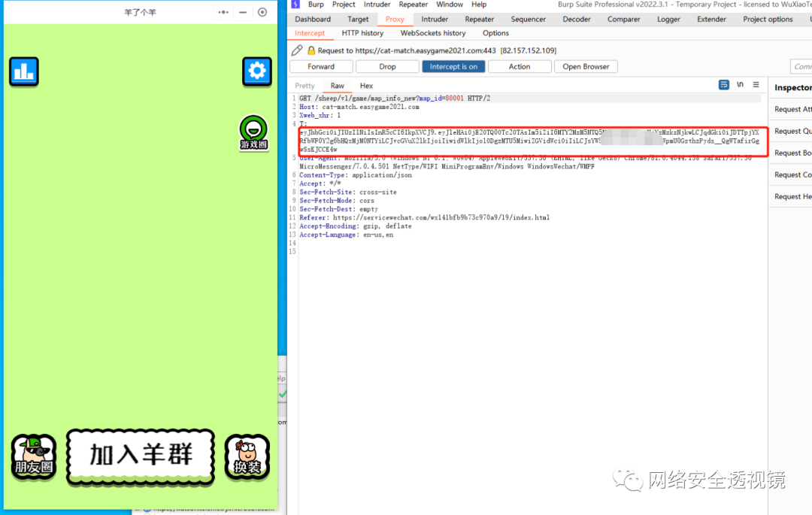812x515 pixels.
Task: Click the Accept-Encoding header line
Action: [355, 227]
